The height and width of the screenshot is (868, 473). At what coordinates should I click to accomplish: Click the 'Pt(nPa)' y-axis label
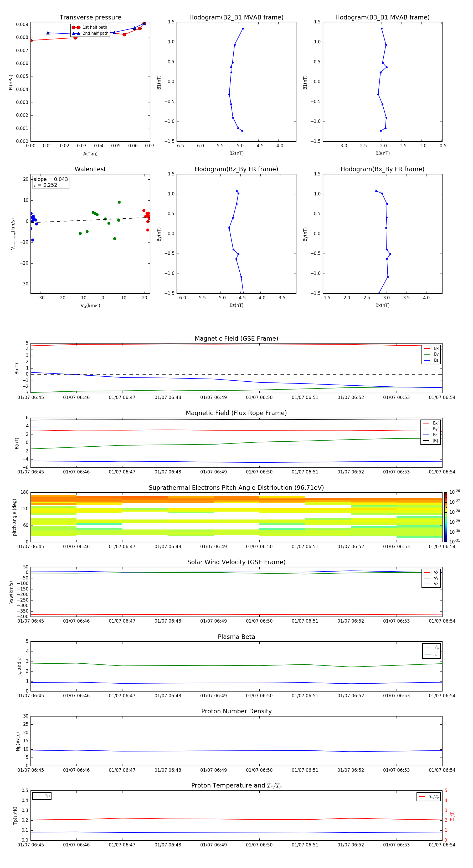[11, 82]
